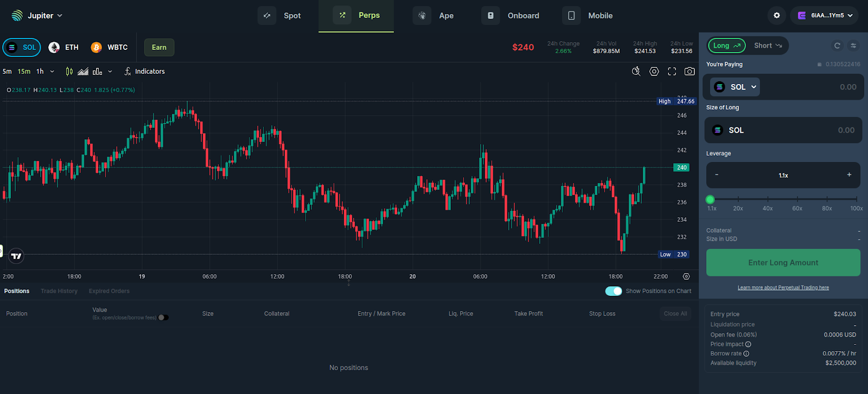Click Available liquidity $2,500,000 value
Image resolution: width=868 pixels, height=394 pixels.
840,363
